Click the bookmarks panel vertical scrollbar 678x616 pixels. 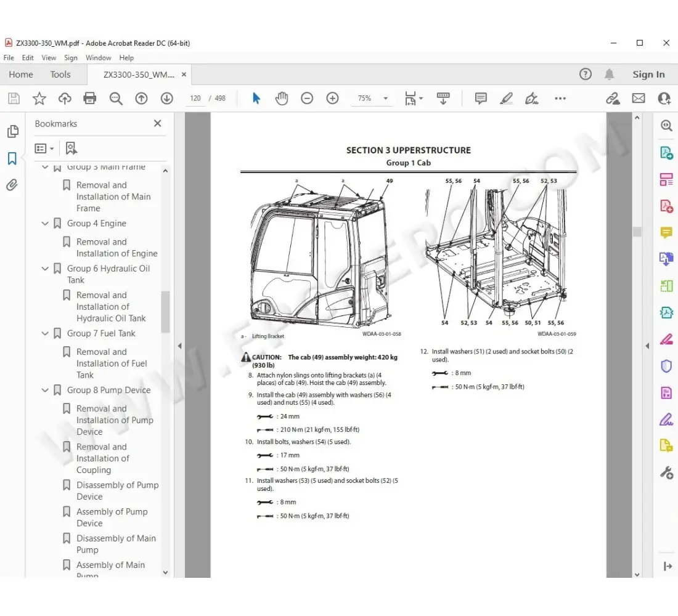pos(165,311)
